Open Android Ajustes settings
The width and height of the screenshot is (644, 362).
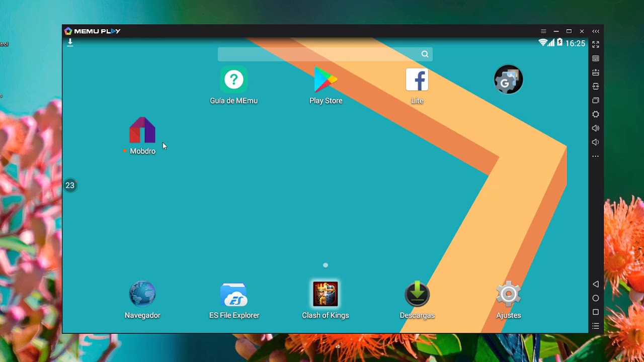(x=509, y=294)
